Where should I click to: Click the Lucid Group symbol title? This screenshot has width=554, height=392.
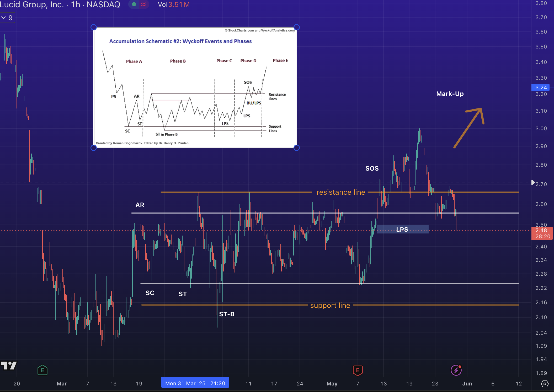click(31, 4)
